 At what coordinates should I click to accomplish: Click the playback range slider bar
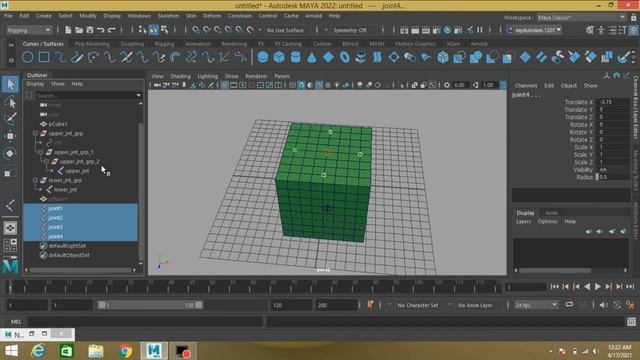pyautogui.click(x=149, y=305)
